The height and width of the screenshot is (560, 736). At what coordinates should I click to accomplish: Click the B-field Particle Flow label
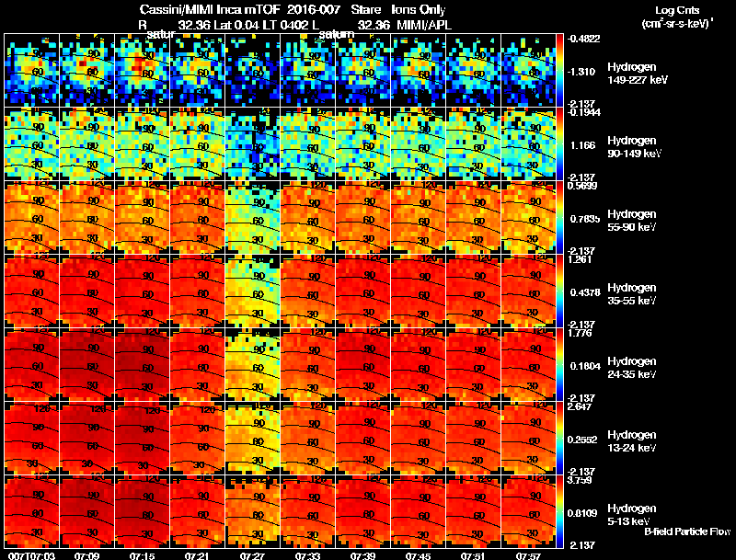687,531
